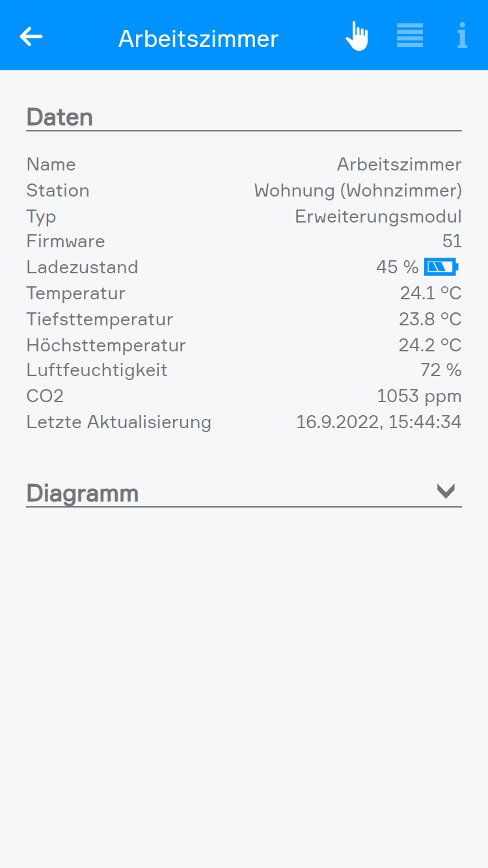
Task: Select the Temperatur reading 24.1 °C
Action: [430, 293]
